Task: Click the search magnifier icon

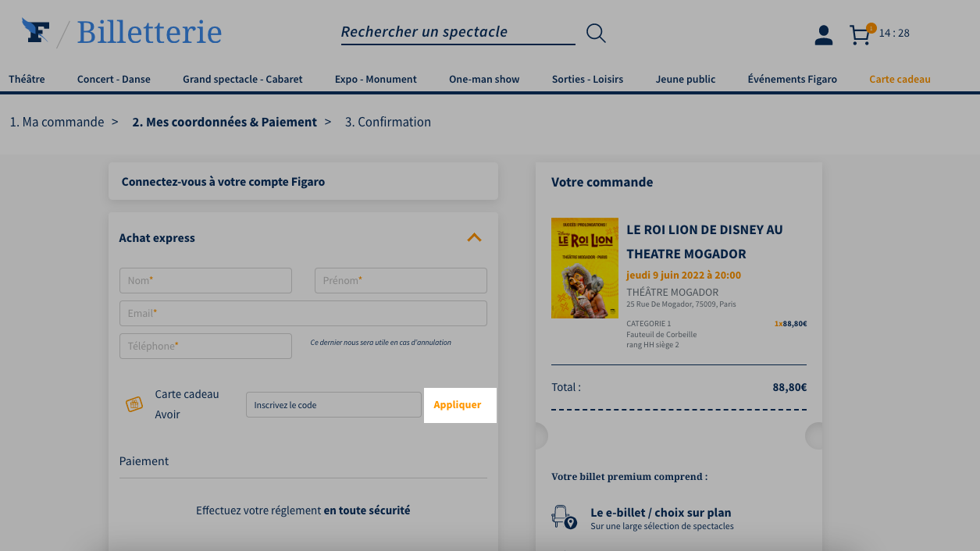Action: (x=596, y=33)
